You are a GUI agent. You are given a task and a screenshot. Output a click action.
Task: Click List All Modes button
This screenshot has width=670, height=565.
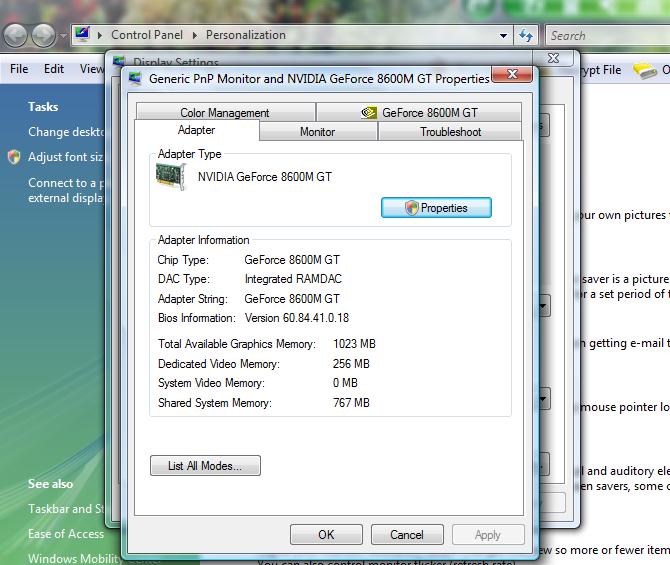pos(205,465)
